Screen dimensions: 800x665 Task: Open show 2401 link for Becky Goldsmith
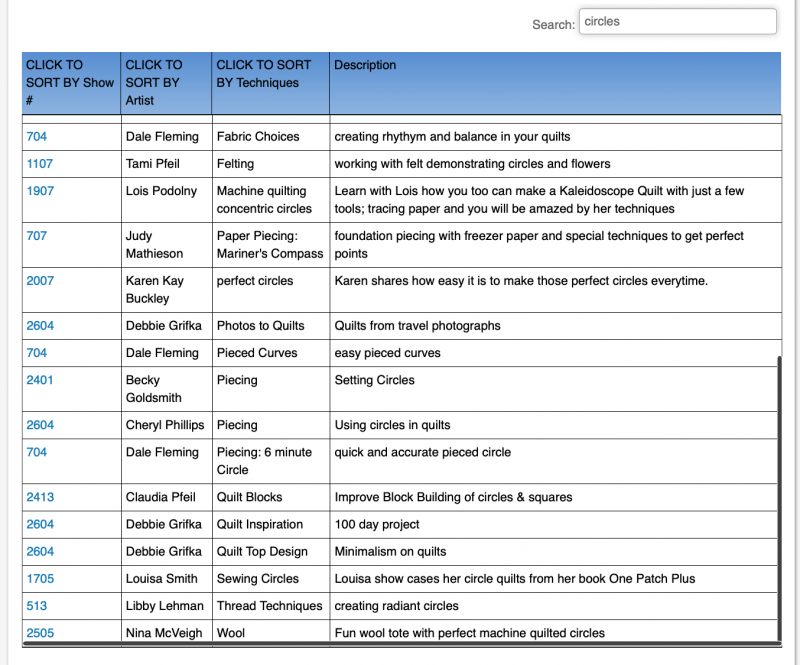[x=40, y=380]
